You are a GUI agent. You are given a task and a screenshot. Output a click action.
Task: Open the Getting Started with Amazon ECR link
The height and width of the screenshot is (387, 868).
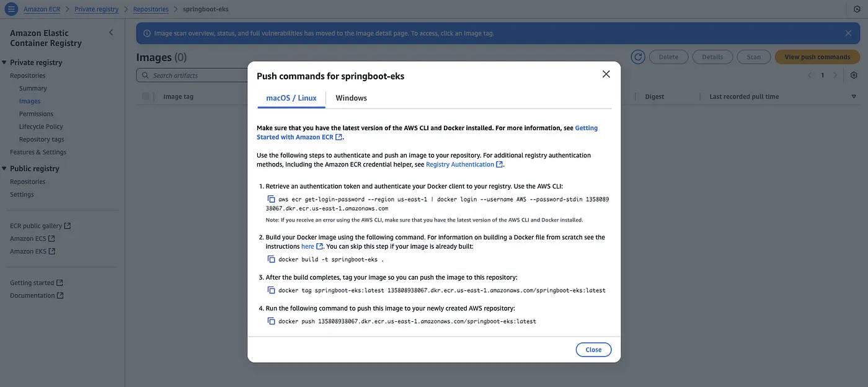click(x=427, y=132)
